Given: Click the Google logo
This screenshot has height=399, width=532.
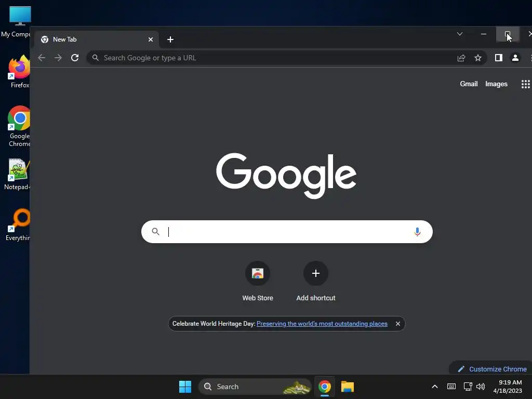Looking at the screenshot, I should [286, 176].
